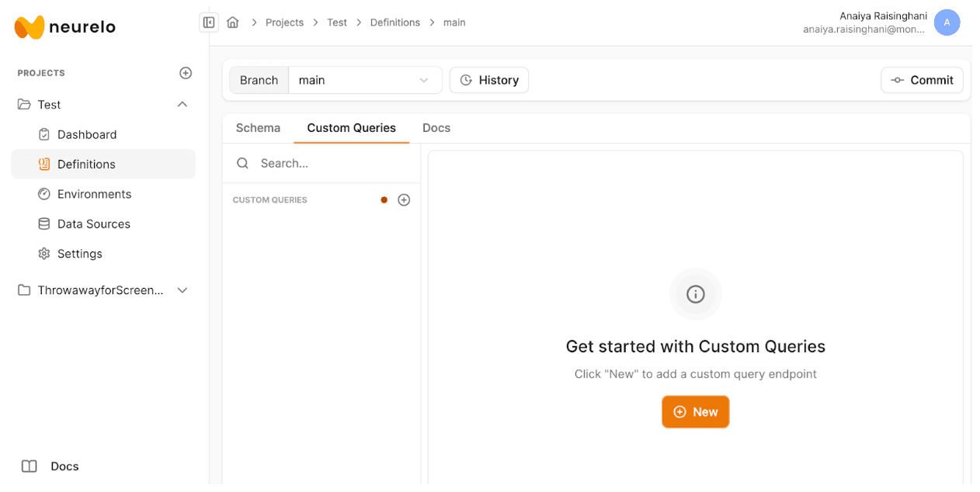This screenshot has height=492, width=980.
Task: Go to home via the house icon
Action: pos(232,23)
